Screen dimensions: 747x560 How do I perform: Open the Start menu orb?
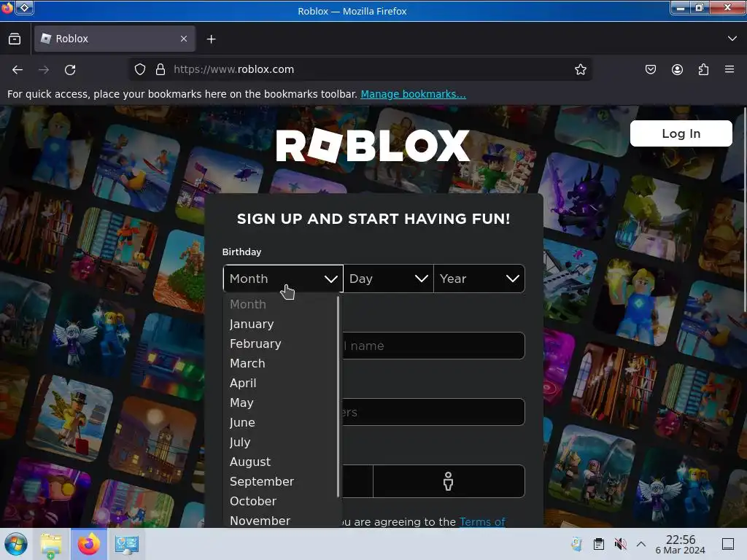pyautogui.click(x=16, y=544)
